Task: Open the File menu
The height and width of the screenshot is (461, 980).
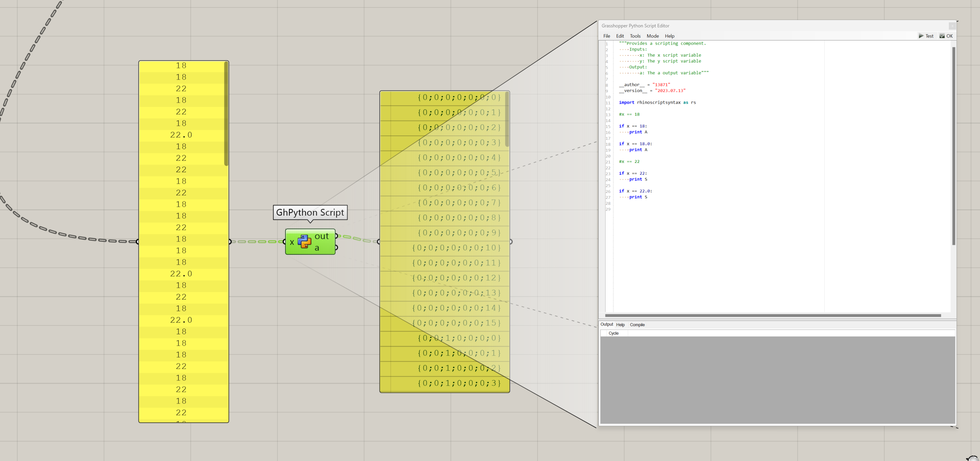Action: point(606,36)
